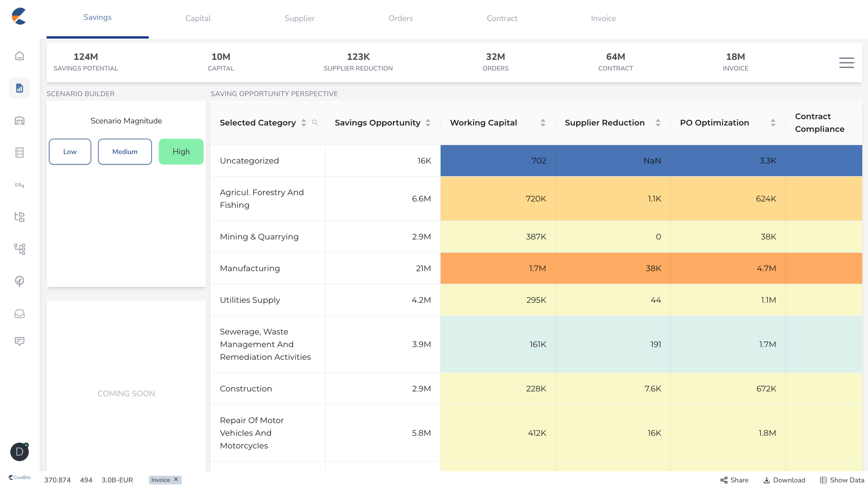Click the 32M Orders KPI
868x487 pixels.
click(x=496, y=62)
